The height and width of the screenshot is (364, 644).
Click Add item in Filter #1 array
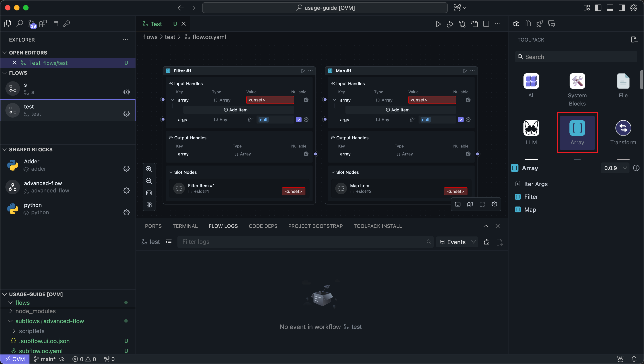(x=235, y=110)
